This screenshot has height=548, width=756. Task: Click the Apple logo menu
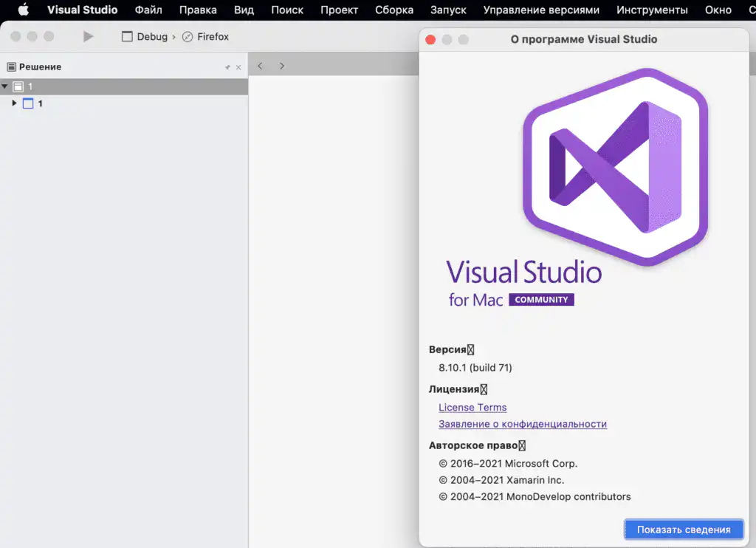pyautogui.click(x=23, y=10)
